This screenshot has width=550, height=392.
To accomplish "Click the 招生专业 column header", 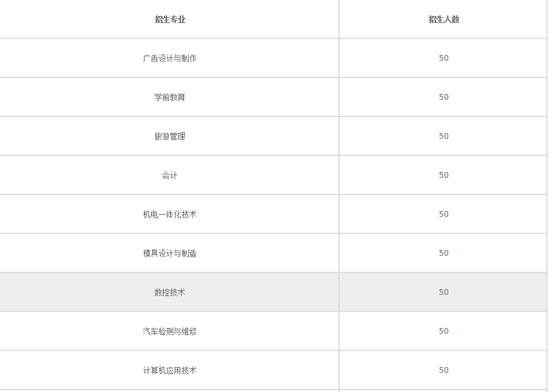I will click(x=169, y=20).
